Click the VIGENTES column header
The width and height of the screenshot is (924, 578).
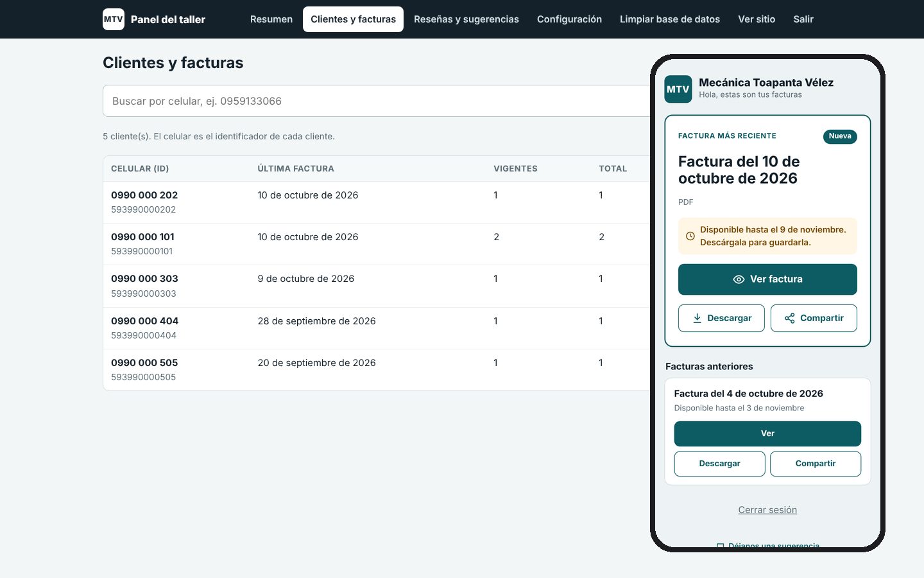(515, 169)
